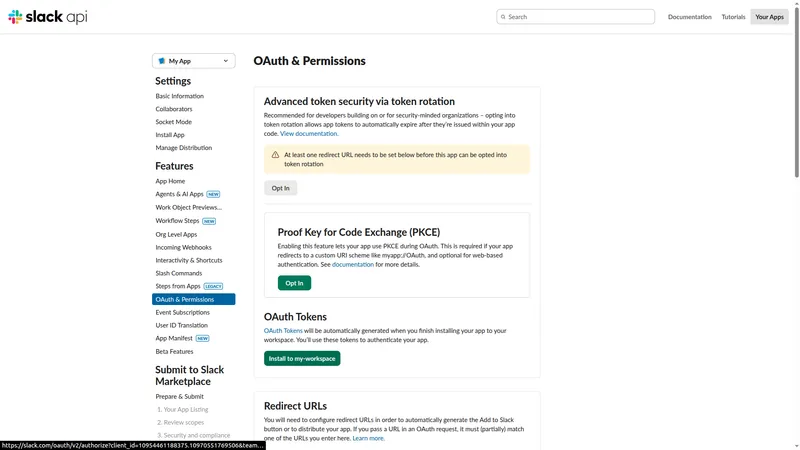Image resolution: width=800 pixels, height=450 pixels.
Task: Click the NEW badge beside Workflow Steps
Action: click(x=209, y=221)
